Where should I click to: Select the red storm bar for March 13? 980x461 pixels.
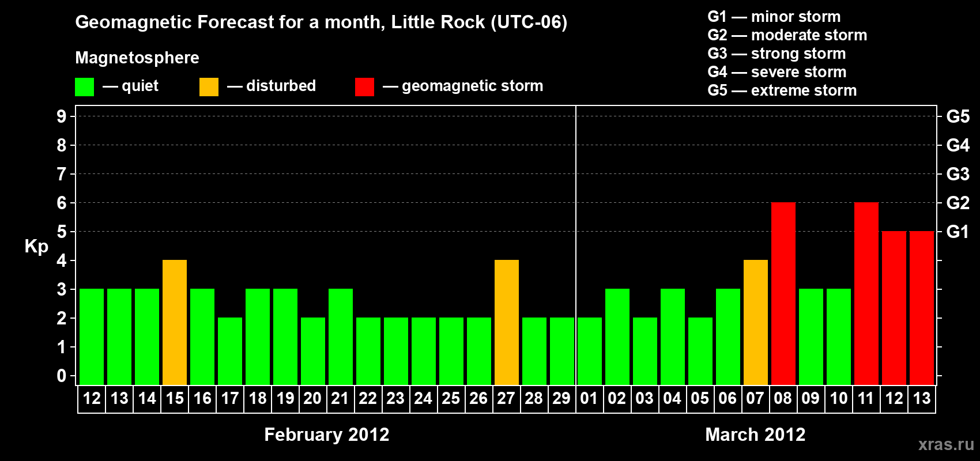922,308
